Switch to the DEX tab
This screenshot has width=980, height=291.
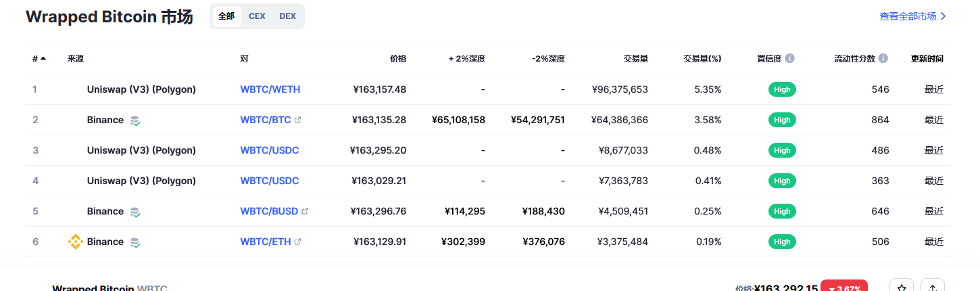click(287, 16)
